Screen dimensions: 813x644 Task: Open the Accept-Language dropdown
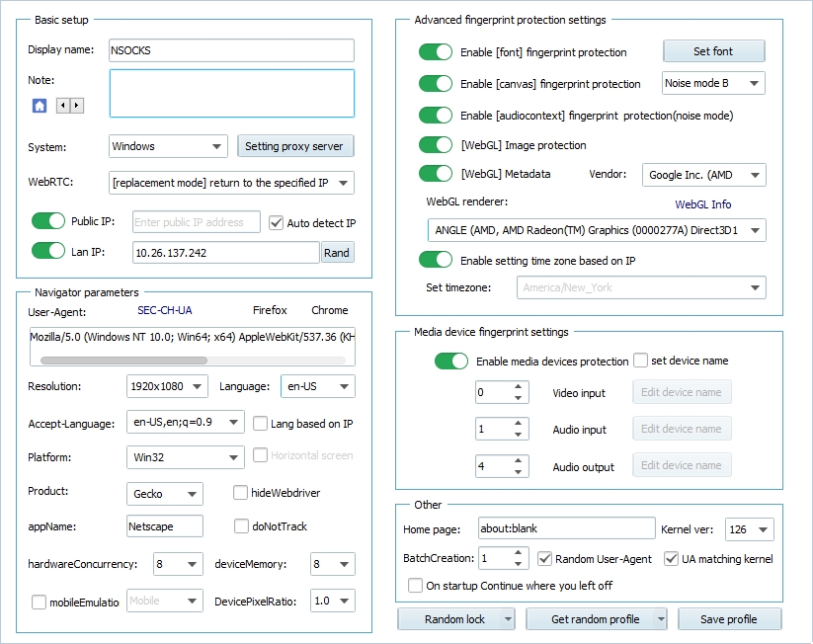(185, 422)
